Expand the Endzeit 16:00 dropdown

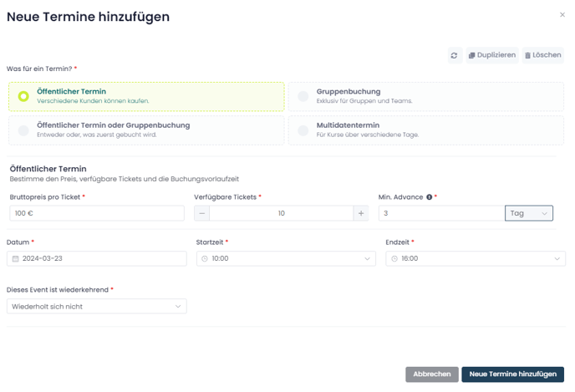click(476, 258)
